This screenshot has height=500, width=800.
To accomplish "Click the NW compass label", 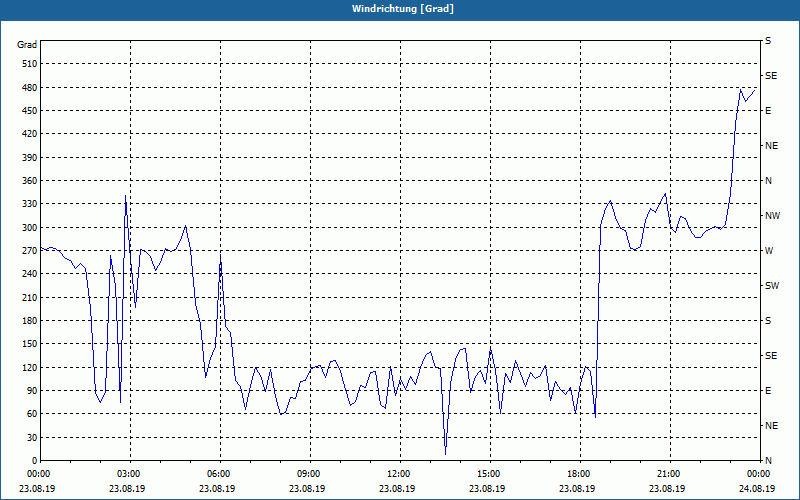I will [772, 216].
